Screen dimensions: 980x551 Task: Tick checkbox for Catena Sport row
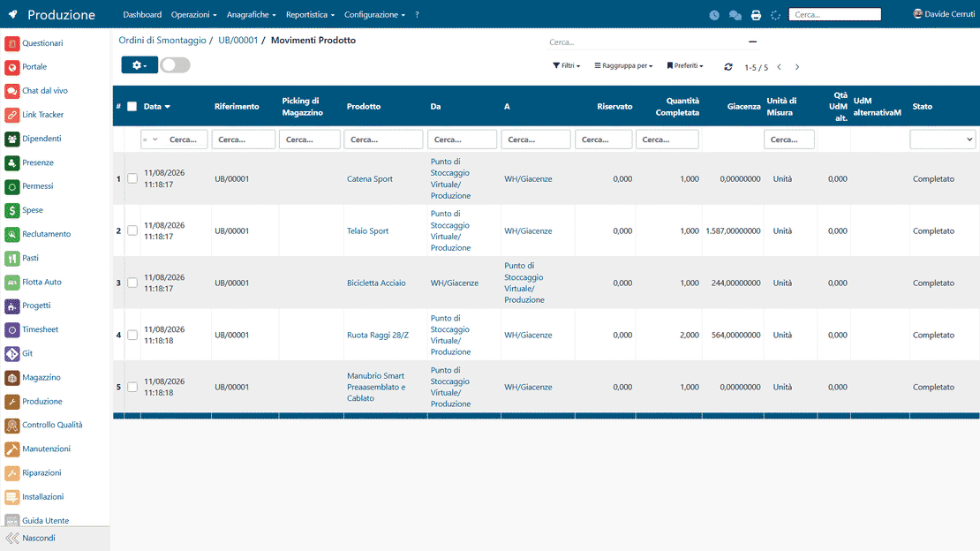pos(132,179)
